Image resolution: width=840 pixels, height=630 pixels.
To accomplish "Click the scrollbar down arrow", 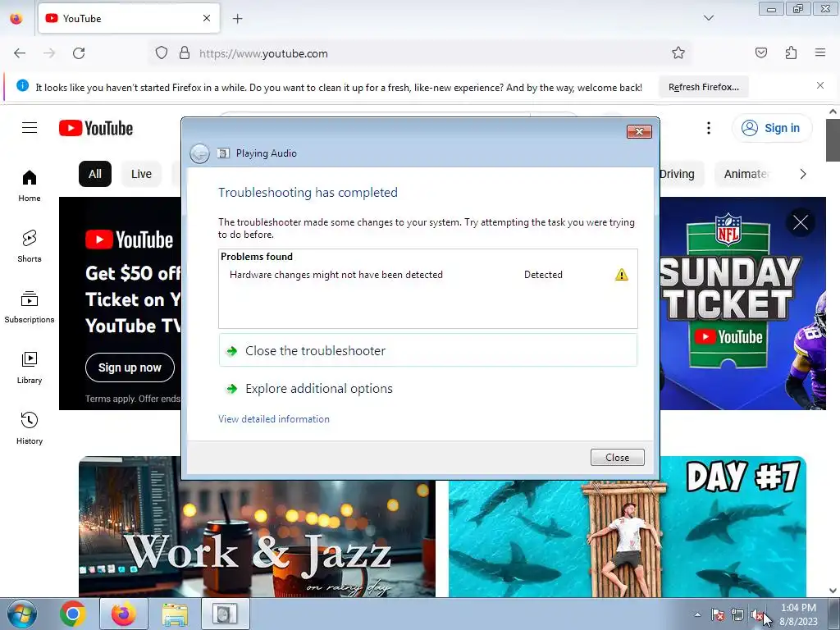I will 833,591.
